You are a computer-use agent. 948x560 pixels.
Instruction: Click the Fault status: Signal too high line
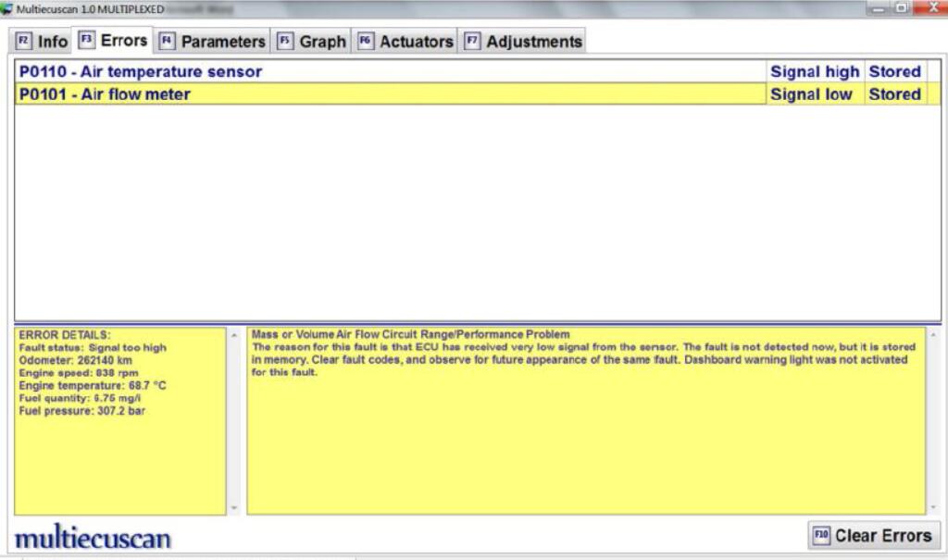pyautogui.click(x=93, y=348)
